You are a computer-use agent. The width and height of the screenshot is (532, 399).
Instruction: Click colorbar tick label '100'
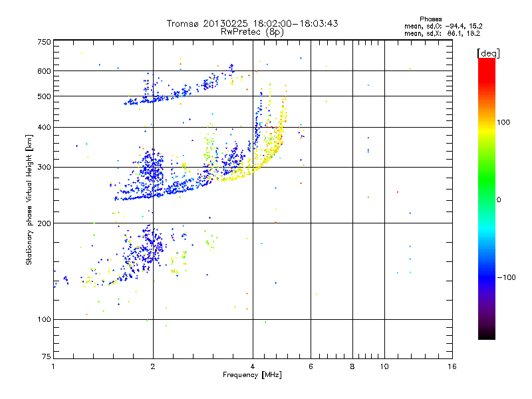click(x=503, y=122)
